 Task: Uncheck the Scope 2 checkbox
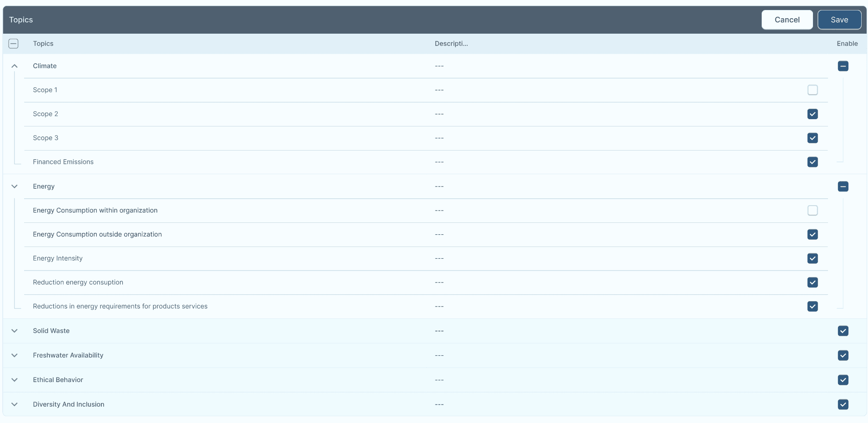pyautogui.click(x=813, y=114)
